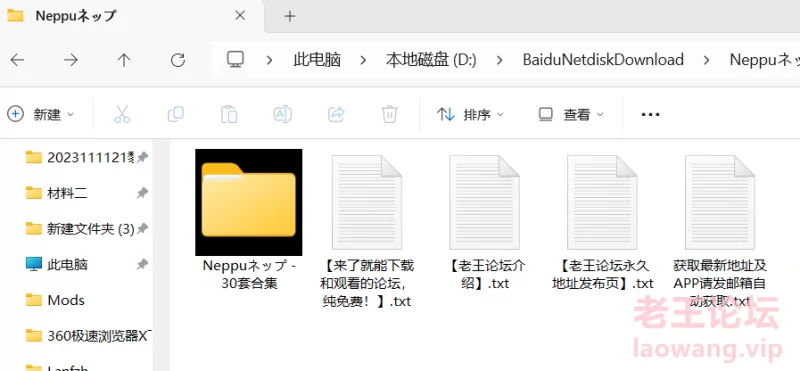
Task: Select 此电脑 in the sidebar
Action: click(56, 264)
